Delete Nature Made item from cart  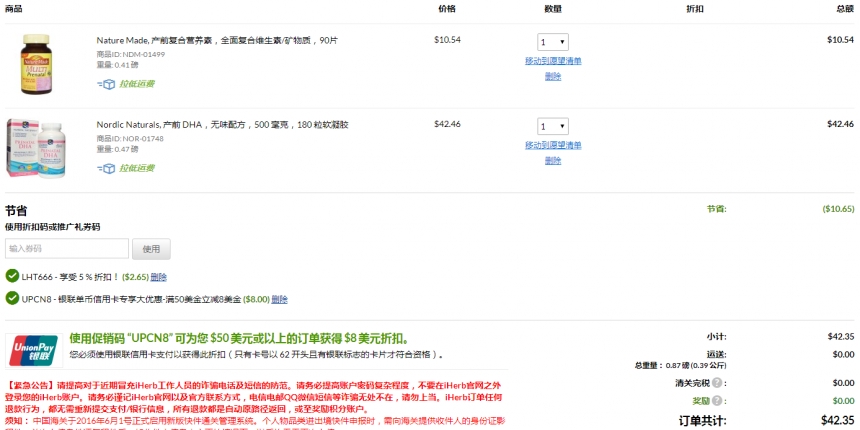553,77
